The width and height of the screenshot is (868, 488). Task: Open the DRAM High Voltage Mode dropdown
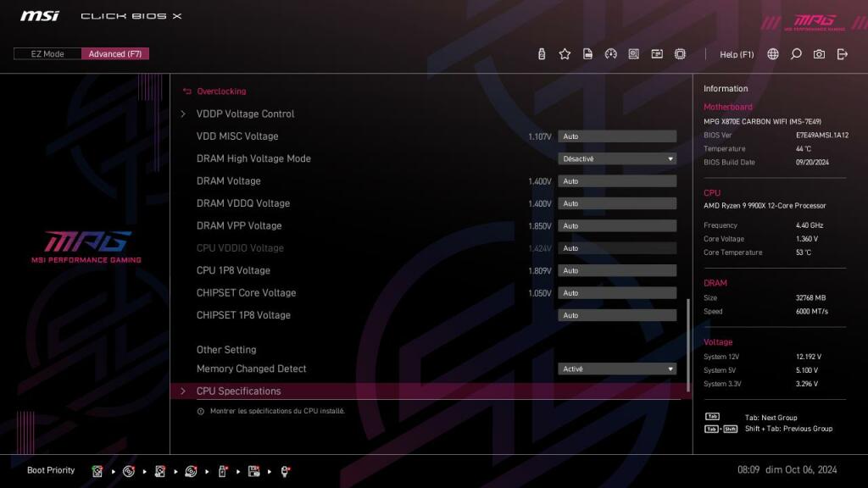pos(617,158)
